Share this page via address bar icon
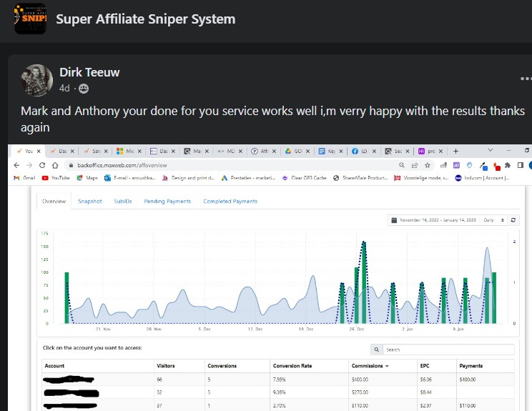The width and height of the screenshot is (532, 411). tap(415, 165)
